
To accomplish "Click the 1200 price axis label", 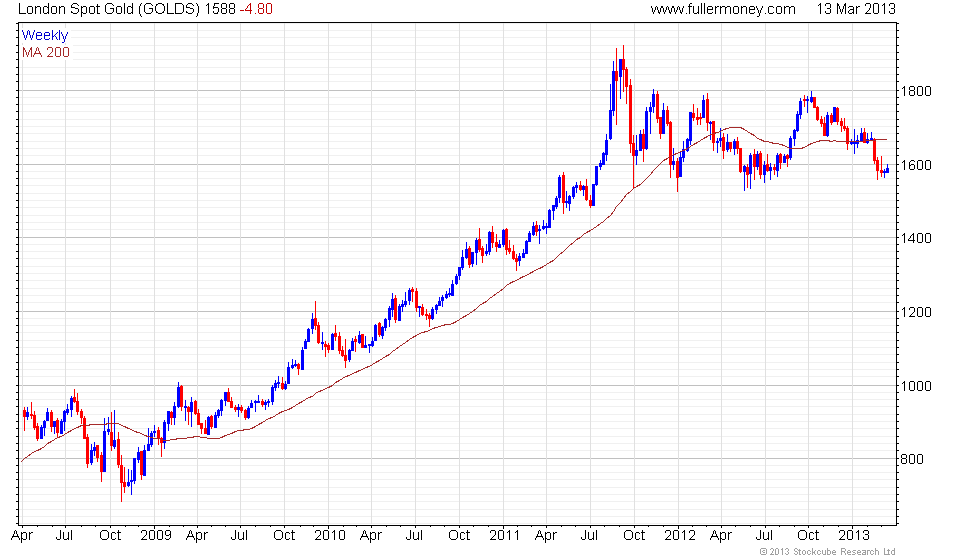I will click(916, 312).
